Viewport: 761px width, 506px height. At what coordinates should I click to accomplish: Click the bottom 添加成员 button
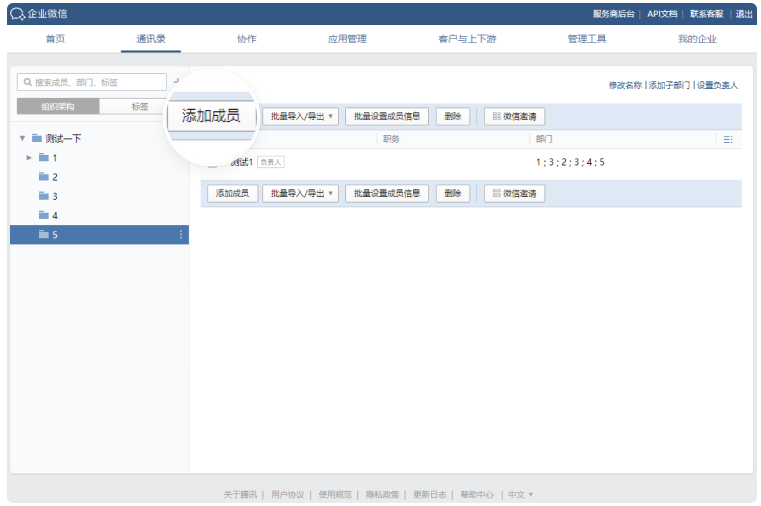(x=231, y=193)
